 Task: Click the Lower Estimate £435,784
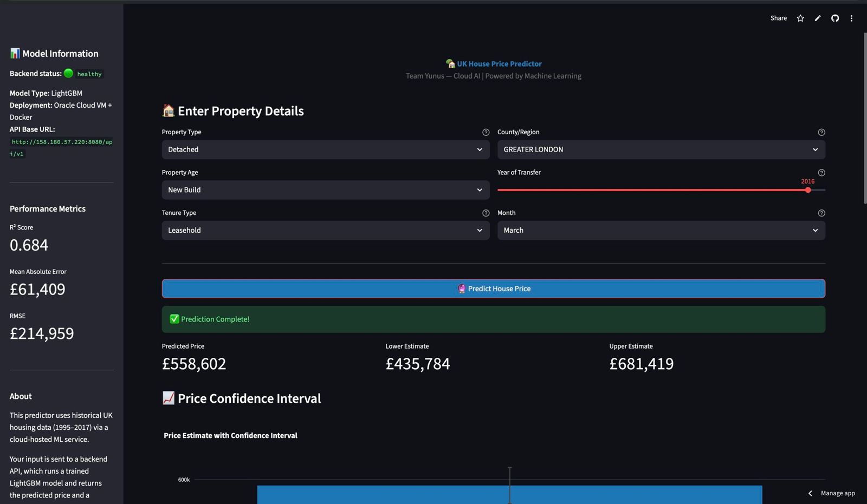[418, 364]
